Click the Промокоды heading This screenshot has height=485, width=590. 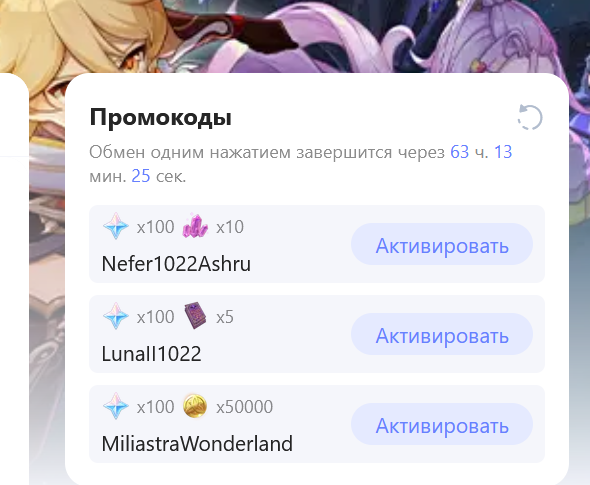click(x=161, y=117)
